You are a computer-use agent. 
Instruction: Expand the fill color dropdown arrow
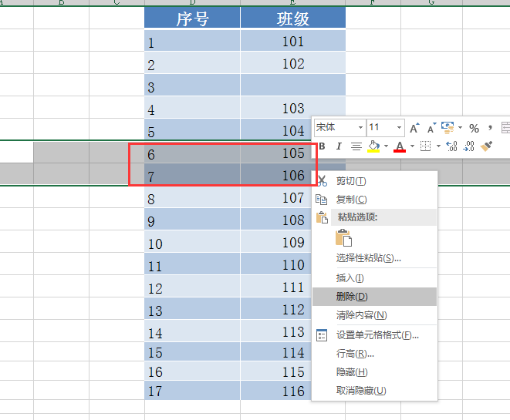tap(386, 146)
